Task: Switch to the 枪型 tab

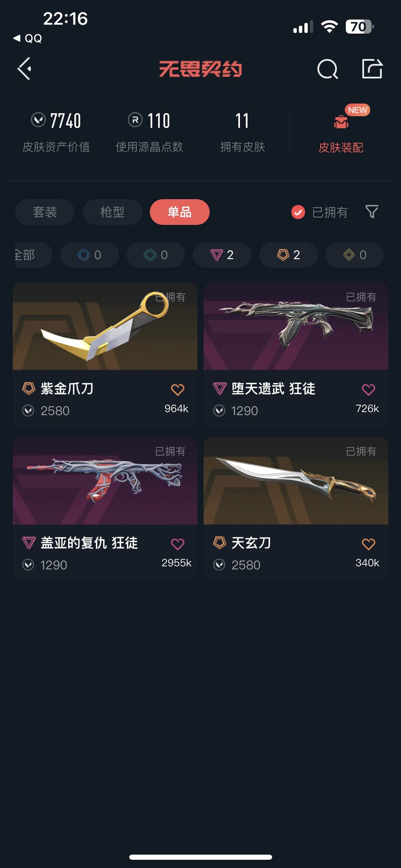Action: coord(112,212)
